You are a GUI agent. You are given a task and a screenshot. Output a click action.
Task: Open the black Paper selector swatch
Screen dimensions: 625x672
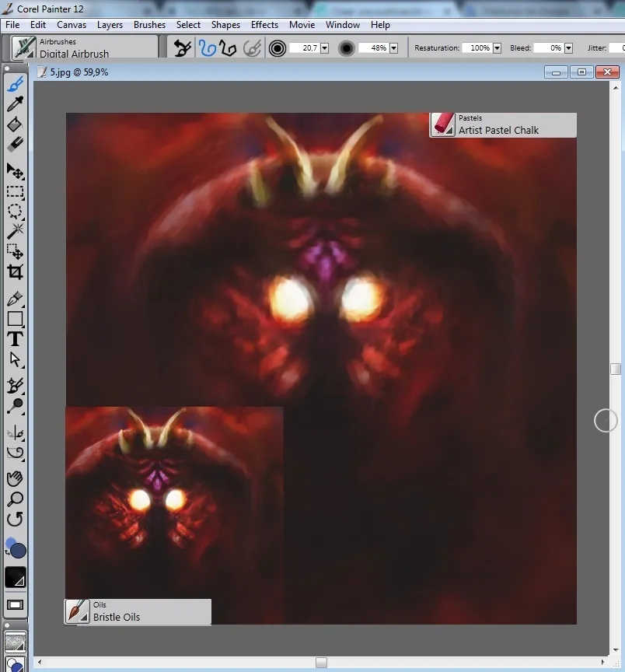(x=16, y=577)
